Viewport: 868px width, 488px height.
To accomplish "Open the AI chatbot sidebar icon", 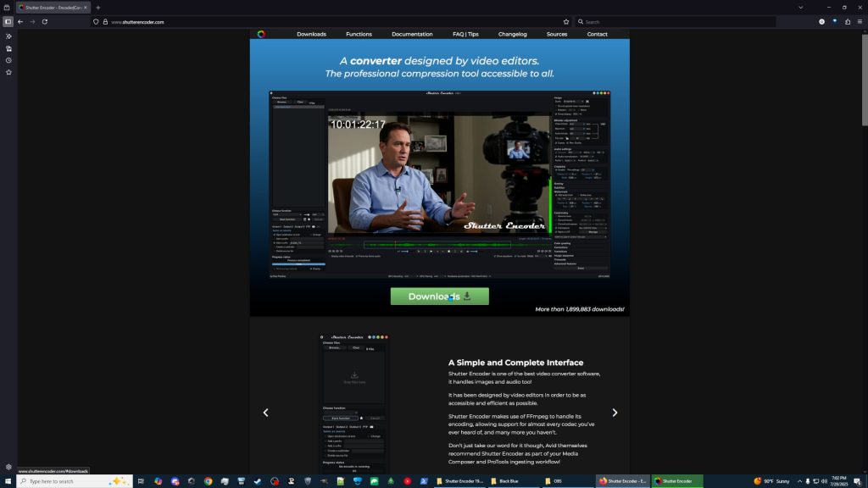I will (8, 36).
